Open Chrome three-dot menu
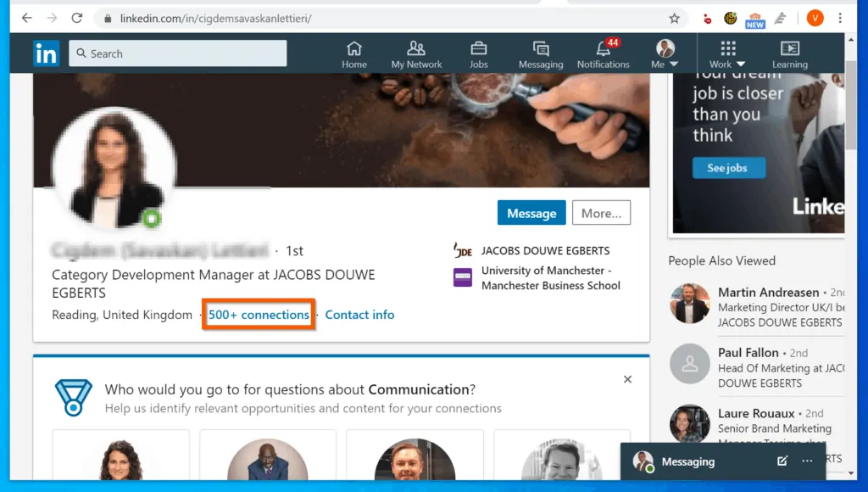 pyautogui.click(x=840, y=19)
